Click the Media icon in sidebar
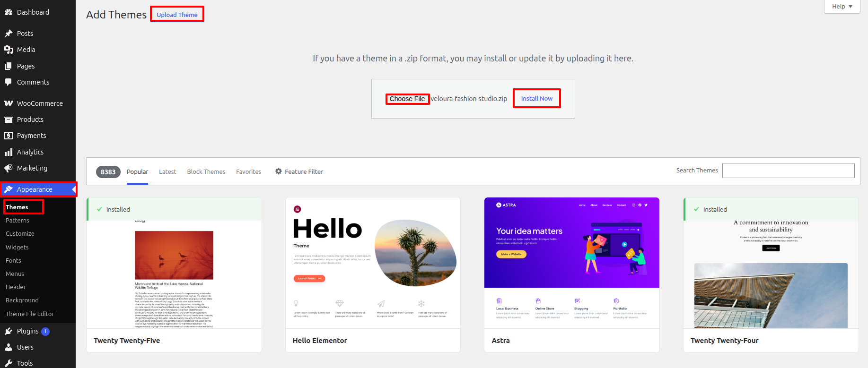The image size is (868, 368). point(9,50)
